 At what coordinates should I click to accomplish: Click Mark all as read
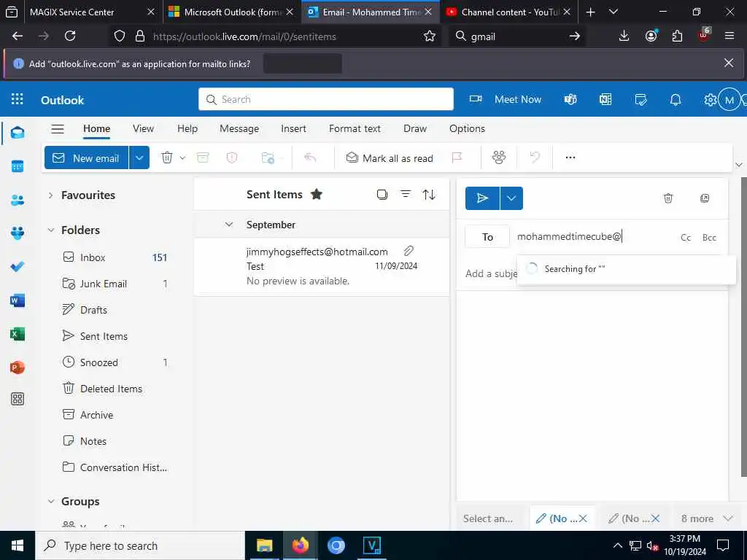pos(390,157)
